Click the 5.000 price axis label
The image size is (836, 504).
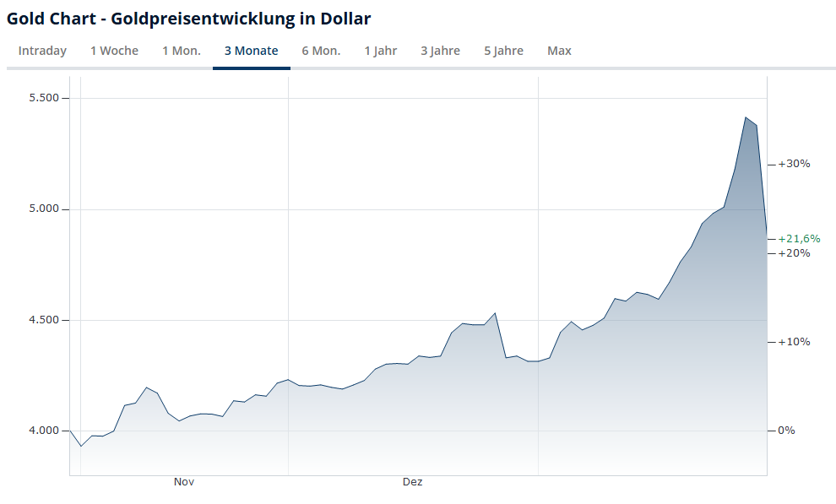42,209
